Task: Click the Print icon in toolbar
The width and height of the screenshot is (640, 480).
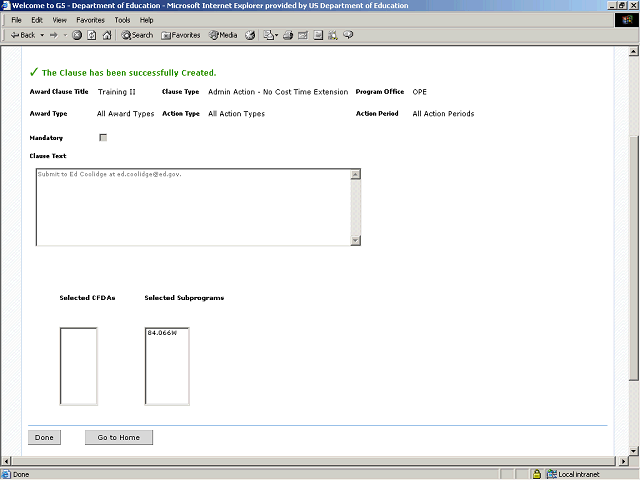Action: point(288,35)
